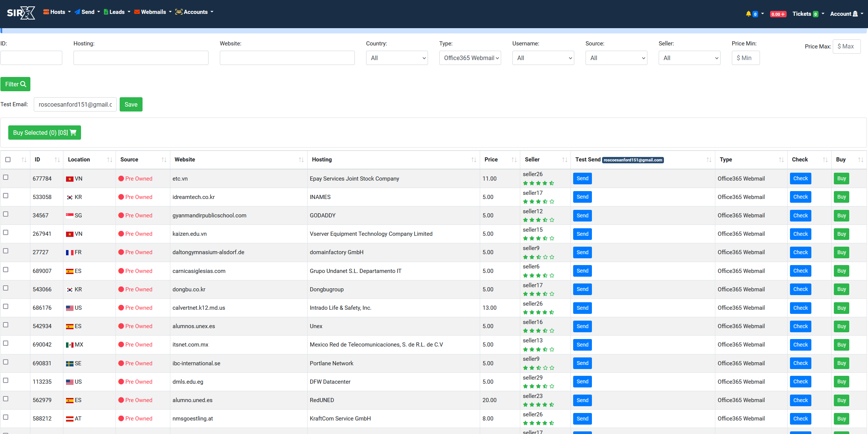The height and width of the screenshot is (434, 868).
Task: Click the SIRX logo
Action: (21, 13)
